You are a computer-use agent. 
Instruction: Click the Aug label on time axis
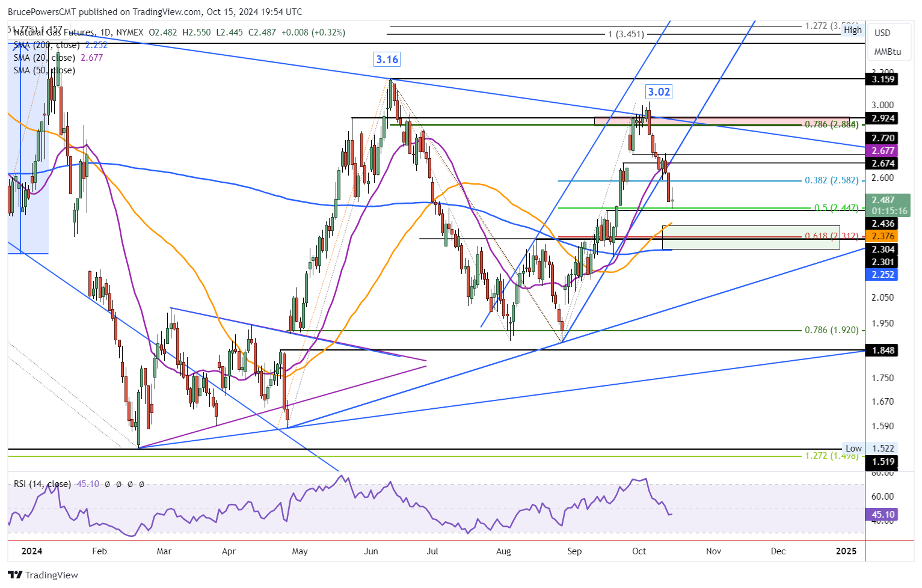tap(503, 551)
